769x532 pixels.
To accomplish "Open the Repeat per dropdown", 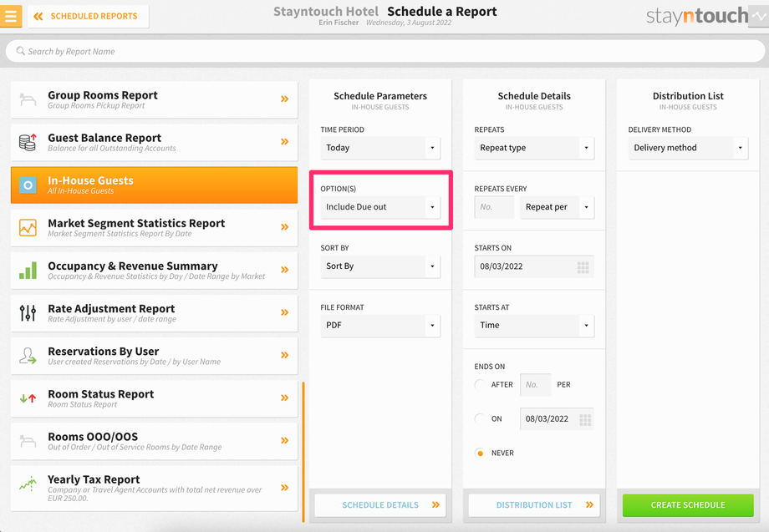I will point(558,207).
